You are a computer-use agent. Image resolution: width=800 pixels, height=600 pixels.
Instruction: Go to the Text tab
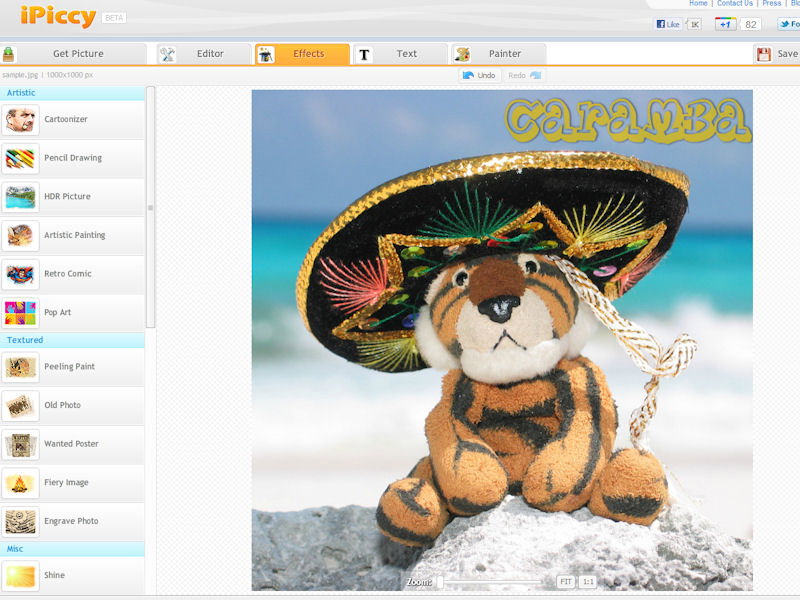399,54
